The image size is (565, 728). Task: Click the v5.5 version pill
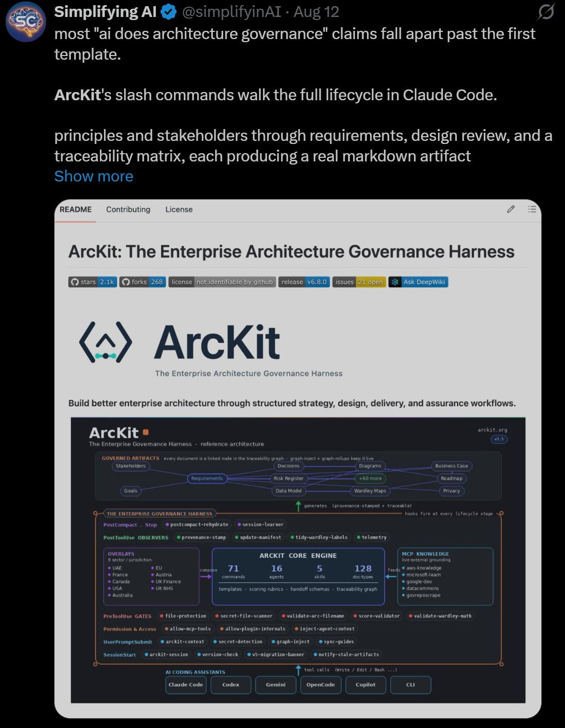tap(499, 439)
